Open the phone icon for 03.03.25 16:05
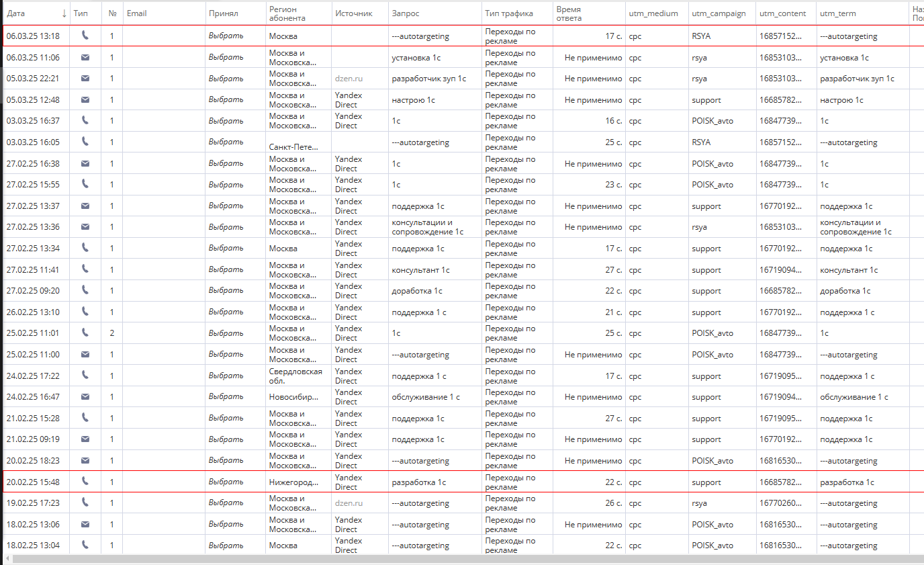The width and height of the screenshot is (924, 565). [85, 142]
